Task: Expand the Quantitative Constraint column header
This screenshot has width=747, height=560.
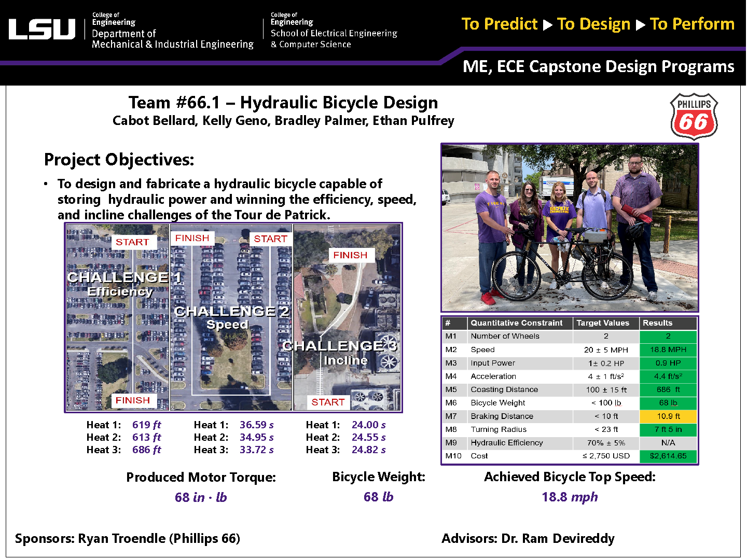Action: [x=517, y=323]
